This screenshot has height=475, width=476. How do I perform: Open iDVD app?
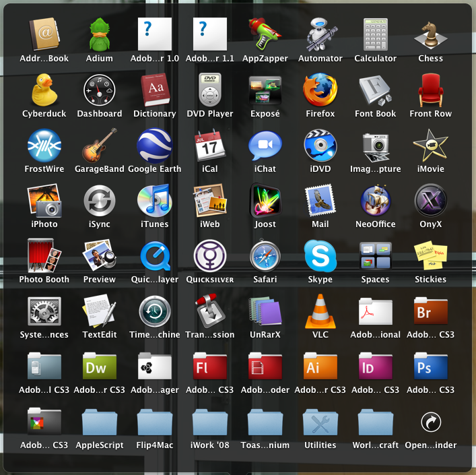[x=320, y=146]
